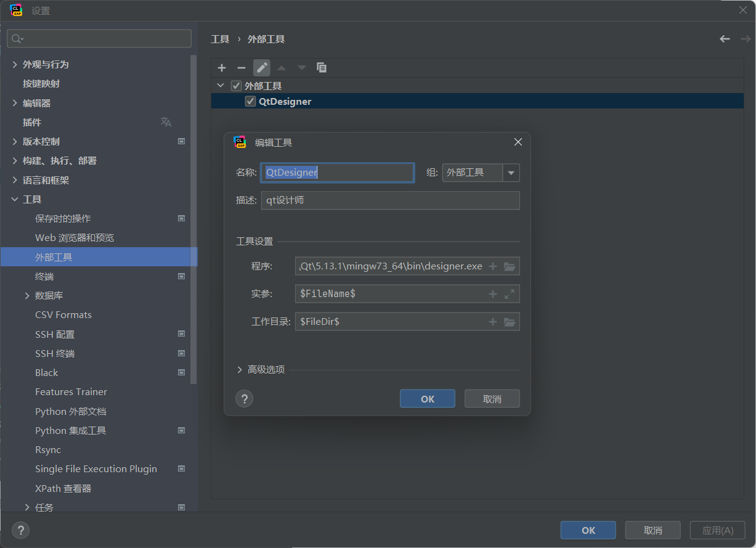Toggle the 外部工具 group checkbox
756x548 pixels.
236,86
